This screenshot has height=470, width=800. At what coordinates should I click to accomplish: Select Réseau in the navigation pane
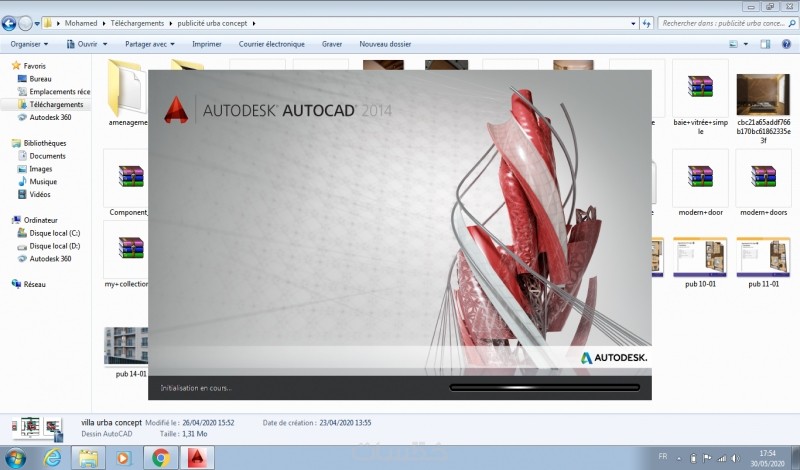pos(29,285)
